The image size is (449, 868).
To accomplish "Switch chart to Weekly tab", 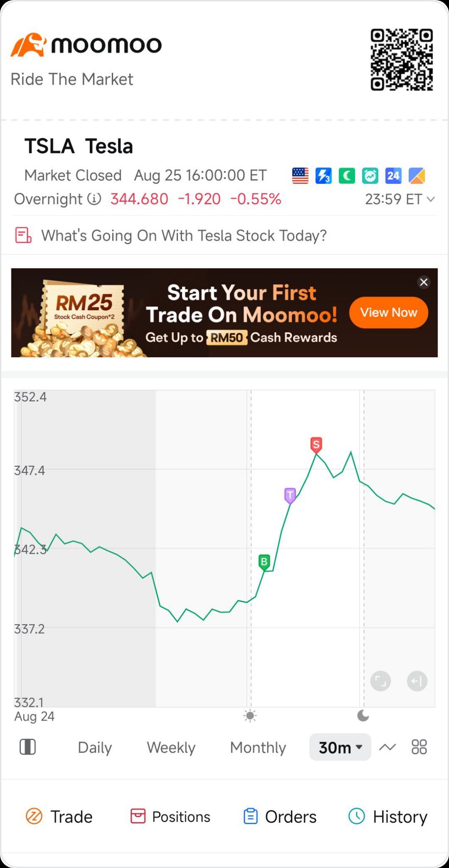I will click(171, 747).
